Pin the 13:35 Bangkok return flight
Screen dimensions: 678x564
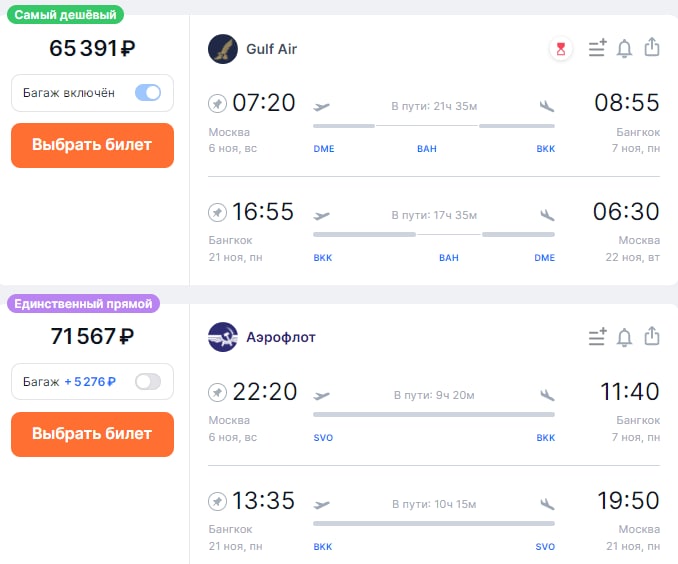pos(217,501)
